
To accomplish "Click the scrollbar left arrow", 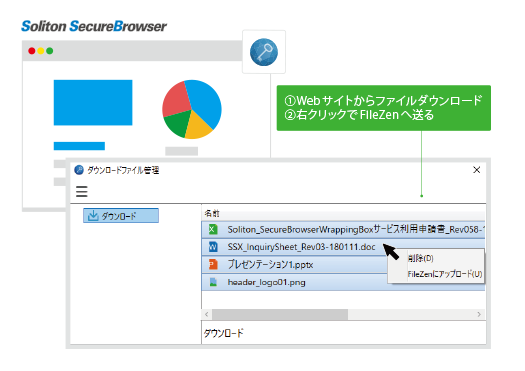I will [207, 314].
